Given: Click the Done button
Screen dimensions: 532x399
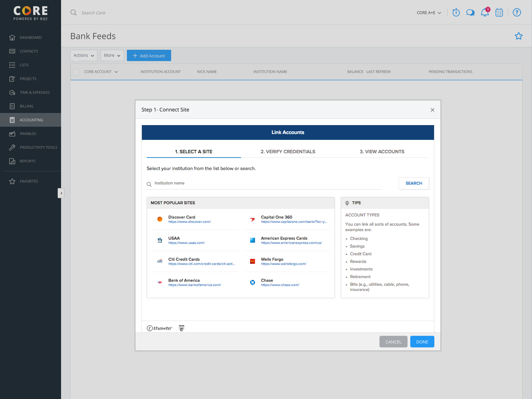Looking at the screenshot, I should [422, 342].
